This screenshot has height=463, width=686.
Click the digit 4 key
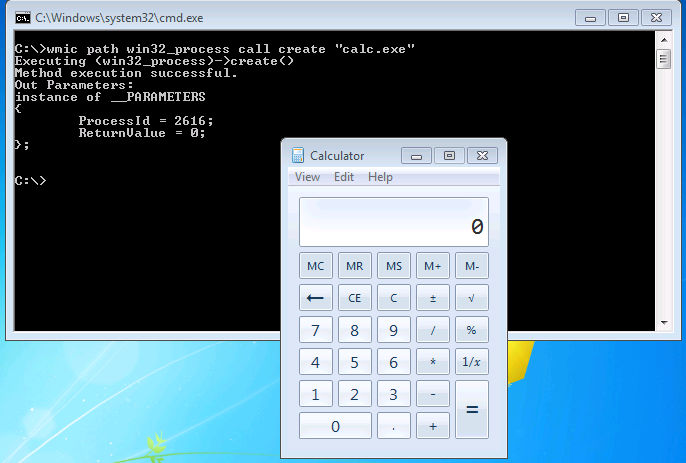315,361
